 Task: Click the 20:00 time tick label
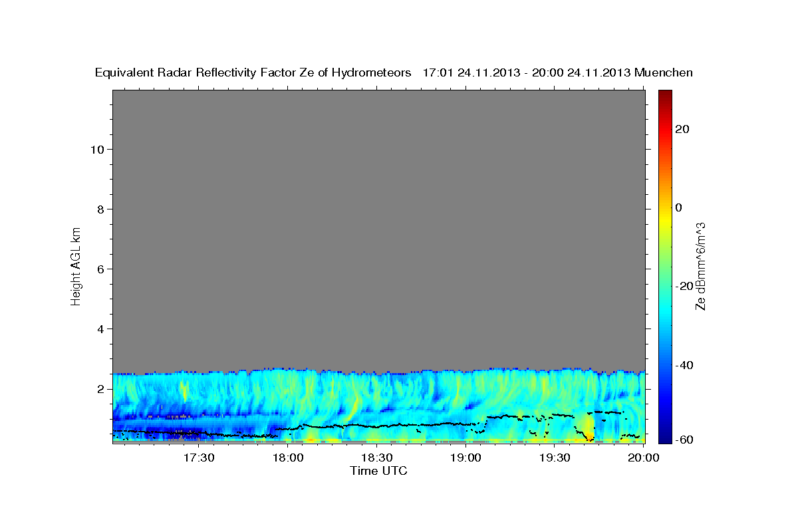click(x=644, y=458)
